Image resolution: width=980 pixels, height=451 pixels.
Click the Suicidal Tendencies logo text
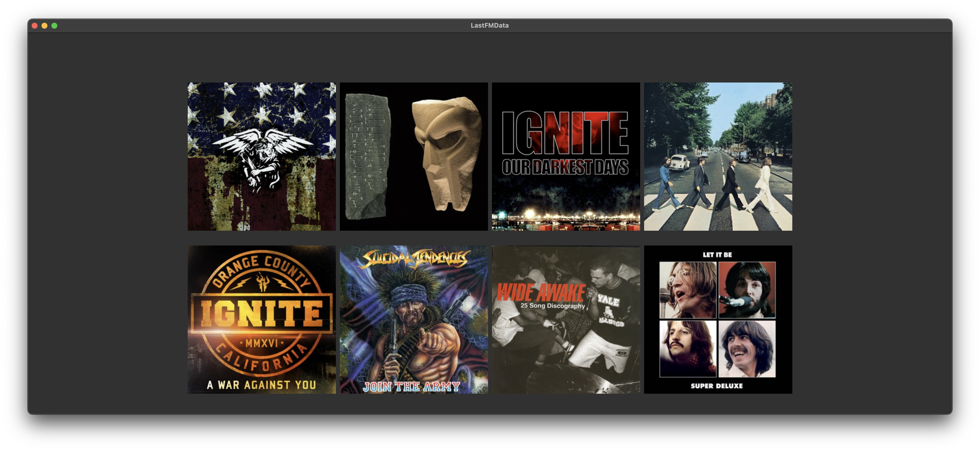pos(415,259)
